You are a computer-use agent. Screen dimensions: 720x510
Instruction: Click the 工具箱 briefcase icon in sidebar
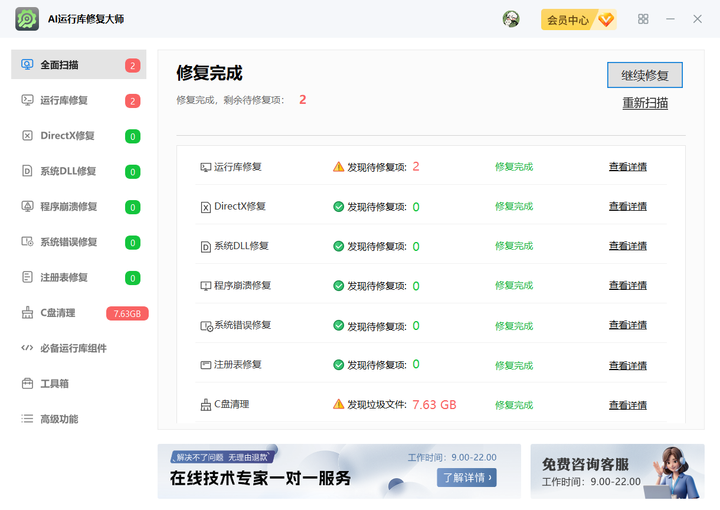click(27, 383)
